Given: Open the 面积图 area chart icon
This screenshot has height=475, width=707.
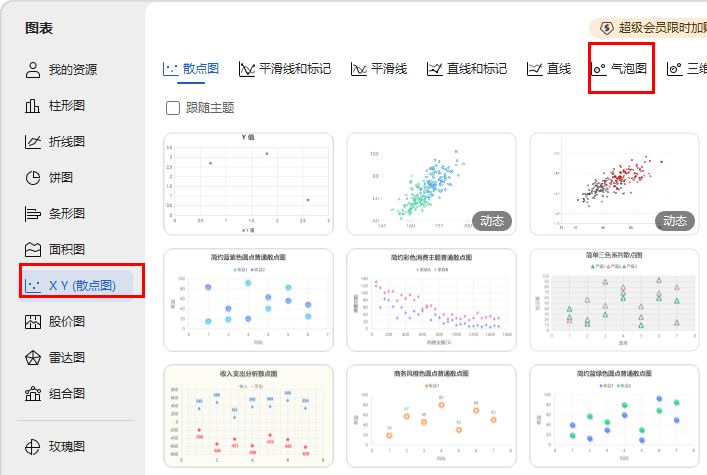Looking at the screenshot, I should click(33, 250).
